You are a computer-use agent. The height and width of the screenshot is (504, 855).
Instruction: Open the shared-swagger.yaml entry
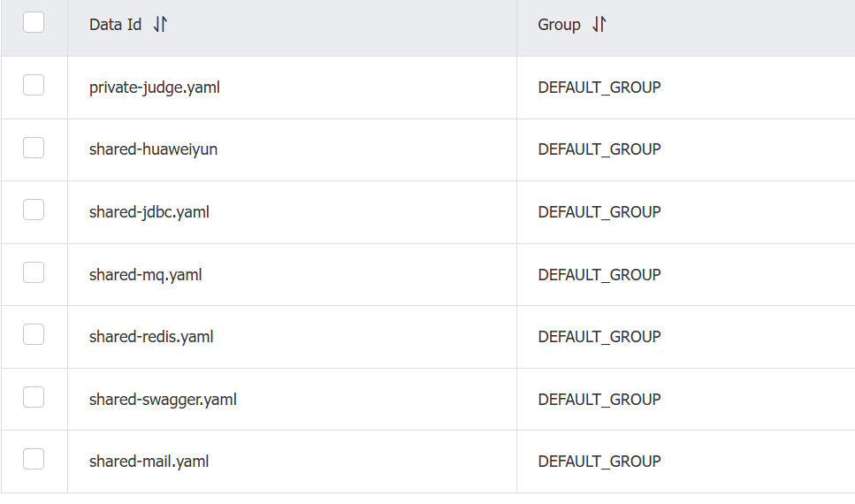(163, 400)
